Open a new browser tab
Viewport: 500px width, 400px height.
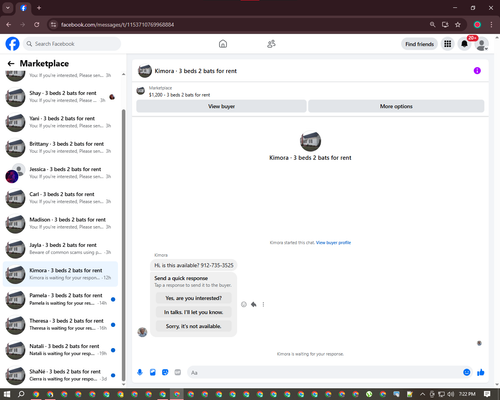(39, 8)
